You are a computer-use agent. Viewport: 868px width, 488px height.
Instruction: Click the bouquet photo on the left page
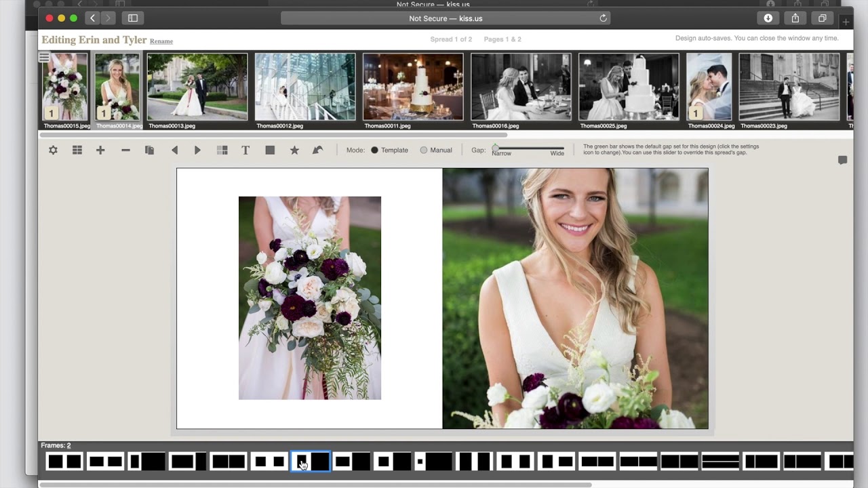(310, 298)
